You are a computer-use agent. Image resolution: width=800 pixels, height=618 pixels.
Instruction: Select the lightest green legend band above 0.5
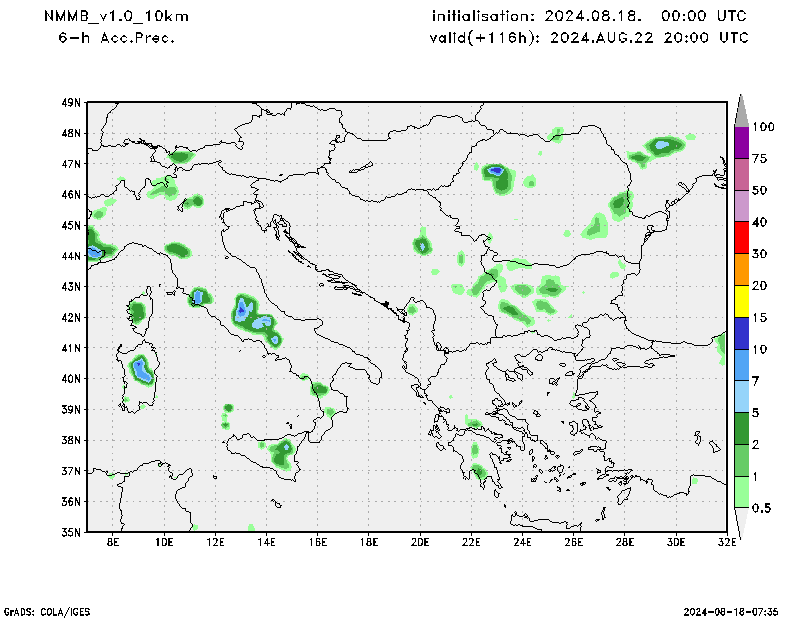pos(742,492)
